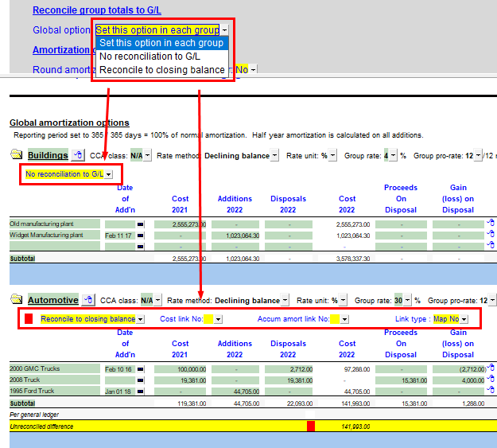
Task: Click the blue icon next to Buildings heading
Action: click(77, 155)
